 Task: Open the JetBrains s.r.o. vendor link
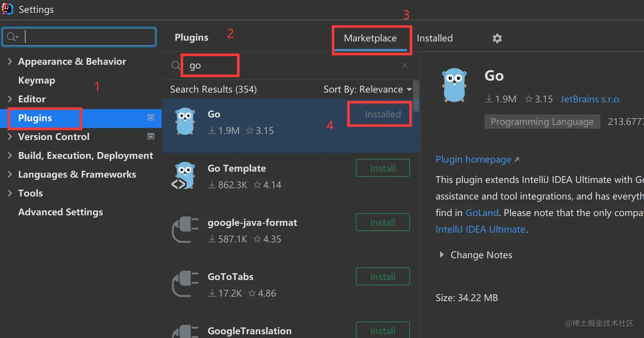pyautogui.click(x=590, y=99)
